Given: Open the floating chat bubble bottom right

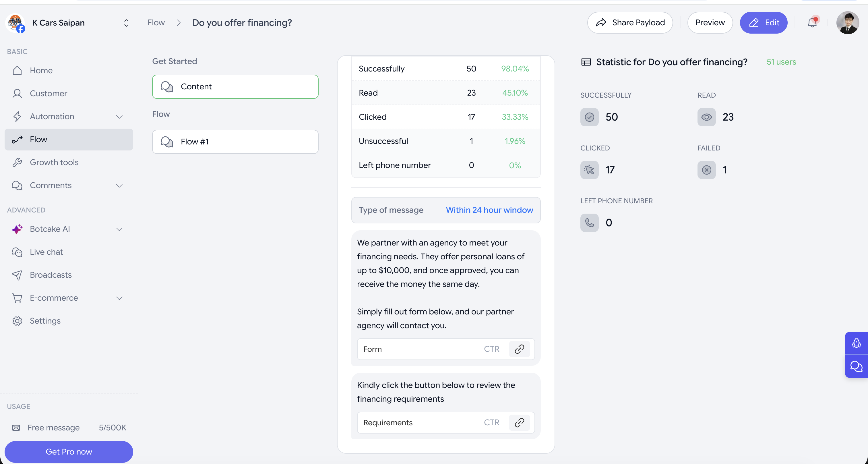Looking at the screenshot, I should click(x=856, y=367).
